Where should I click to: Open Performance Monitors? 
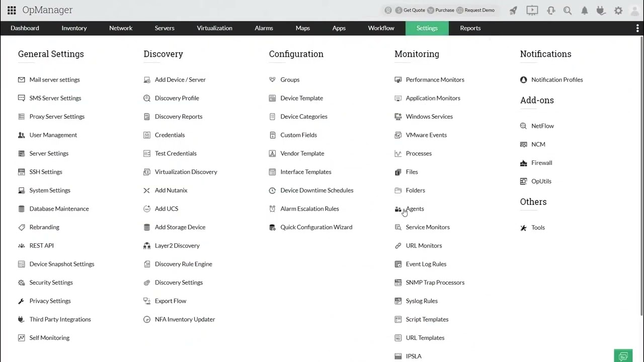[x=435, y=79]
